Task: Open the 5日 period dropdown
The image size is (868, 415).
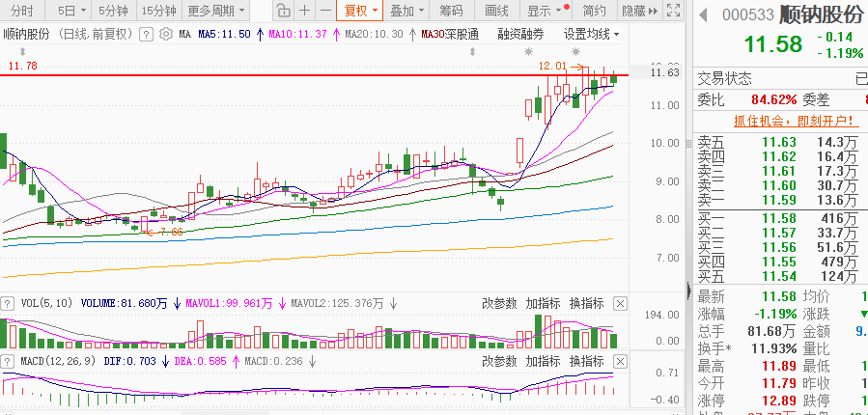Action: click(x=71, y=11)
